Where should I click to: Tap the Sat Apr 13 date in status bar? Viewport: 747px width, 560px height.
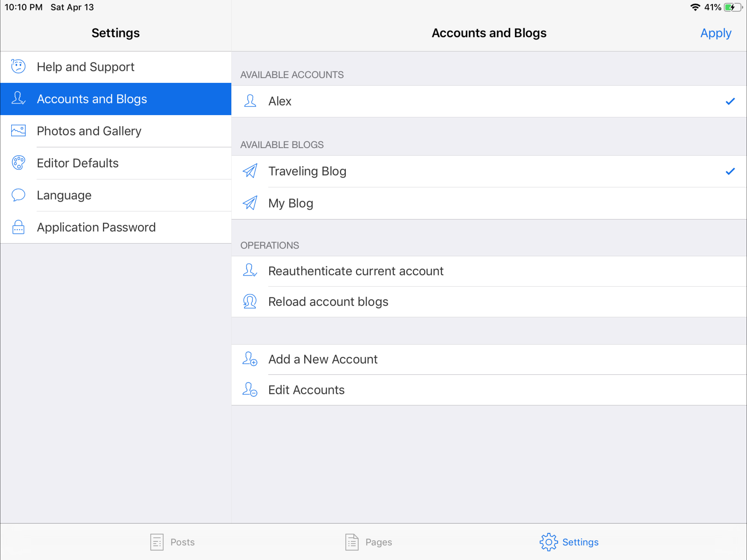coord(72,7)
